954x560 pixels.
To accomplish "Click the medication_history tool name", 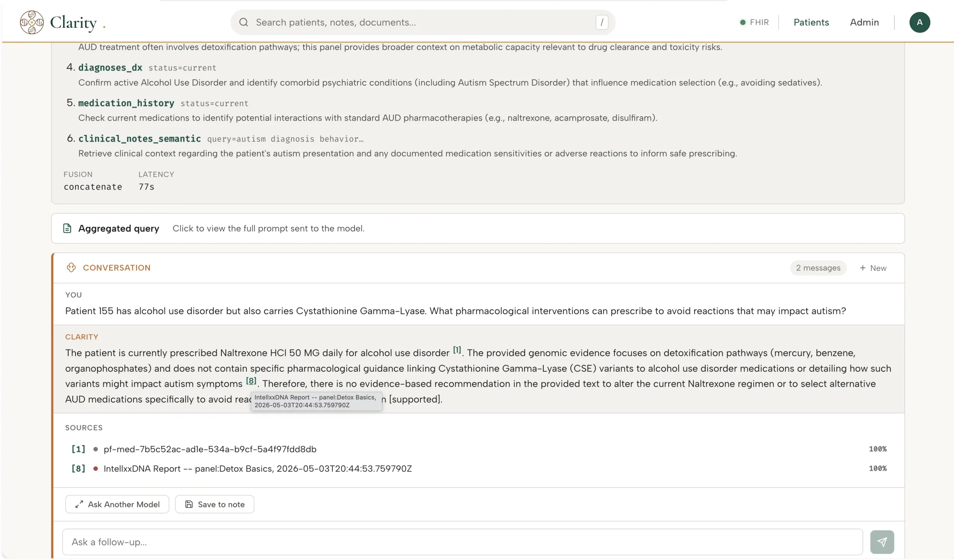I will pyautogui.click(x=126, y=103).
